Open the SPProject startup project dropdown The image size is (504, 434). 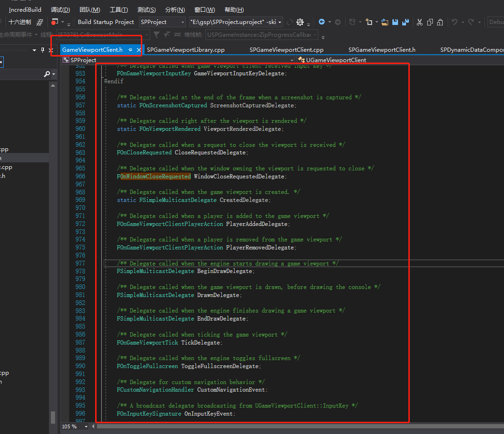click(184, 22)
